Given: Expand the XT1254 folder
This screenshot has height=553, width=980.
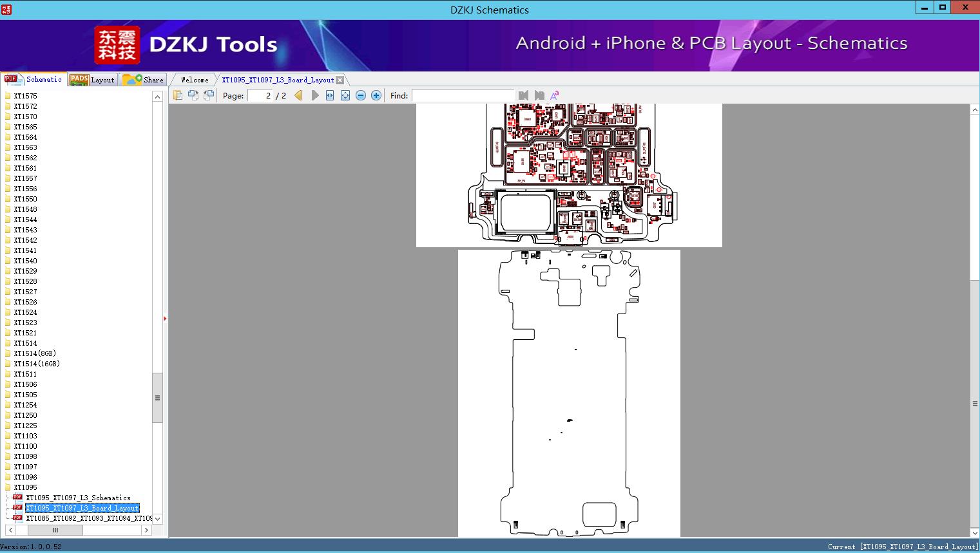Looking at the screenshot, I should (x=25, y=405).
